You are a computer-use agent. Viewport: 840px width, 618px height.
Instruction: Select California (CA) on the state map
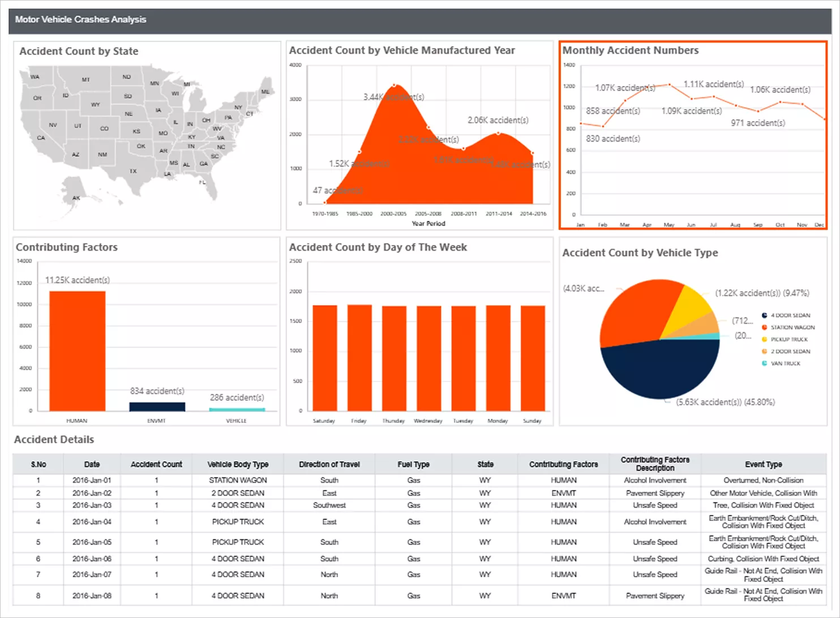pyautogui.click(x=40, y=138)
